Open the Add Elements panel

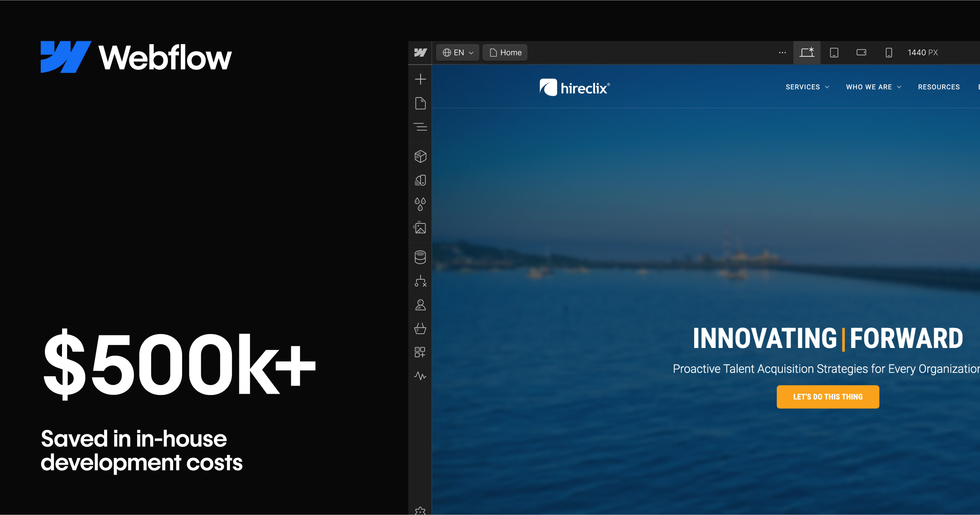pyautogui.click(x=420, y=80)
